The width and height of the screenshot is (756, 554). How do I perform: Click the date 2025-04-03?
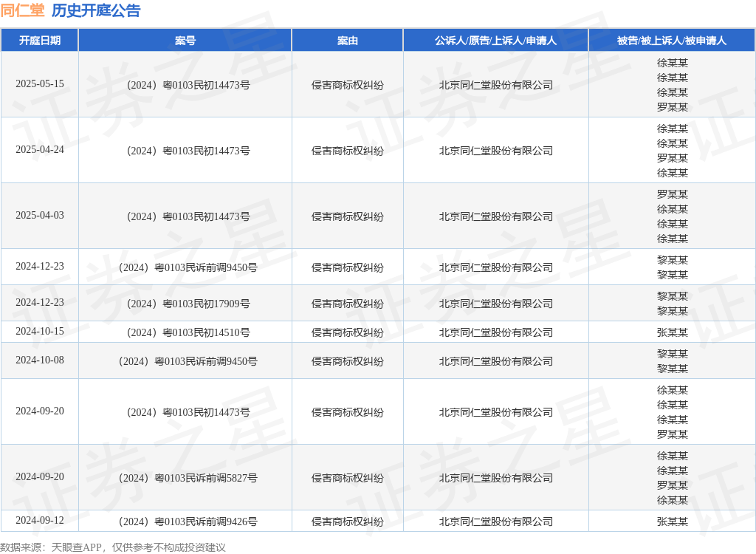40,215
